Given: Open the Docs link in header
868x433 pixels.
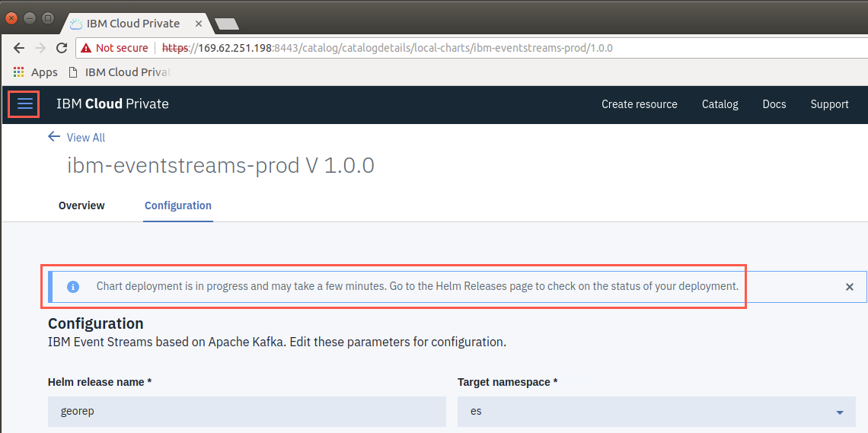Looking at the screenshot, I should pos(774,104).
